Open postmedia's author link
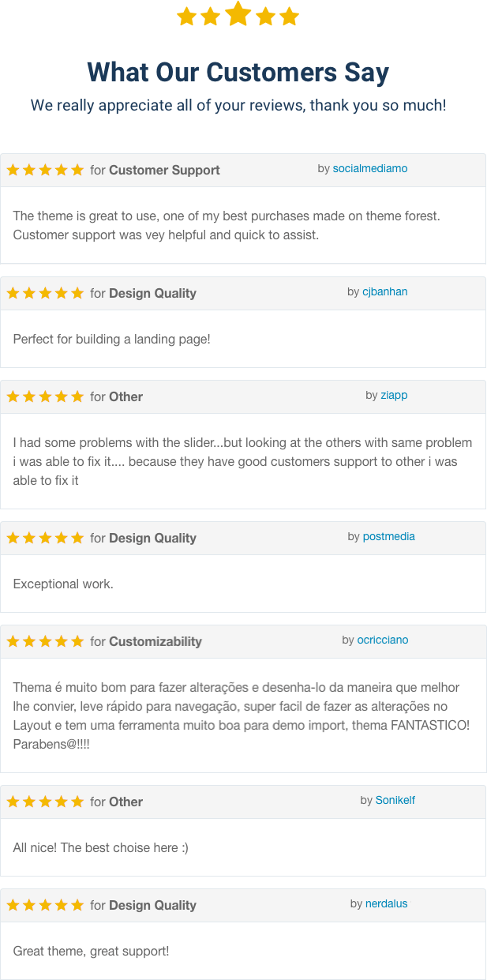This screenshot has width=487, height=980. [x=388, y=536]
